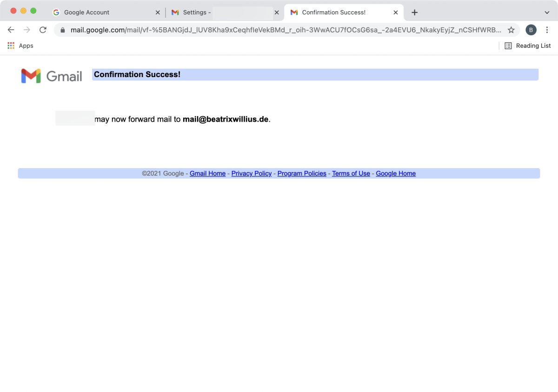Open the Program Policies link
This screenshot has height=392, width=558.
pos(302,173)
